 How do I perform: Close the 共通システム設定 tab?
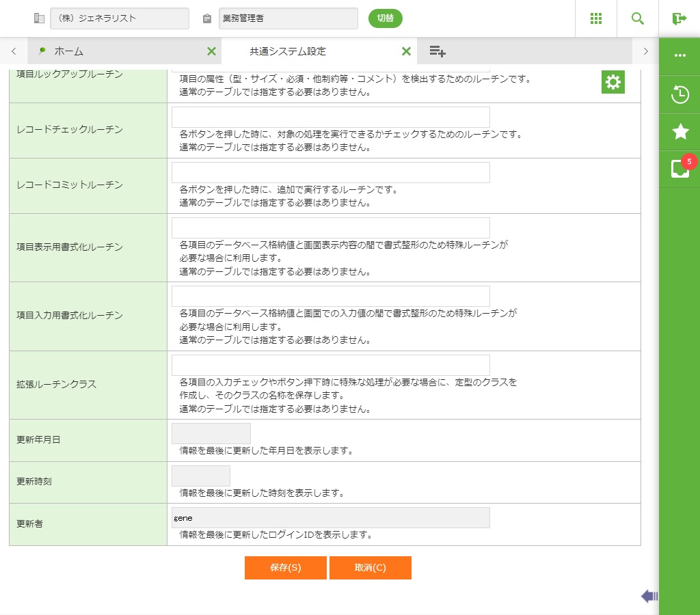click(406, 51)
